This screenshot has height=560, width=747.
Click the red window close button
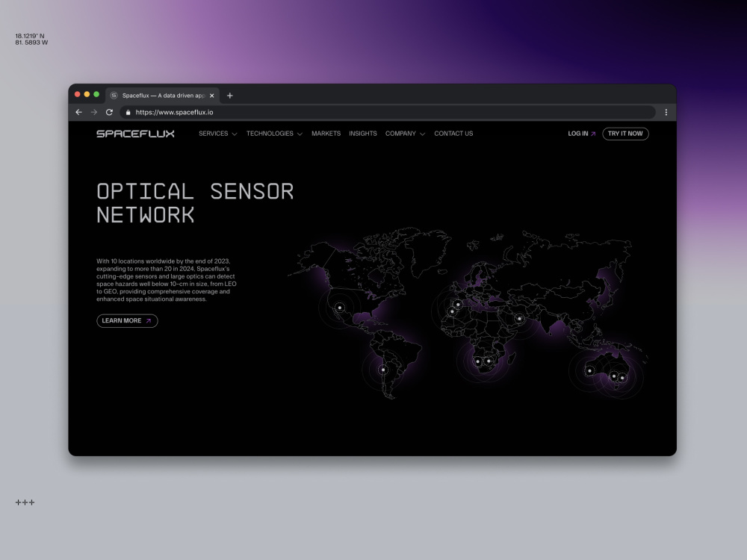[77, 94]
